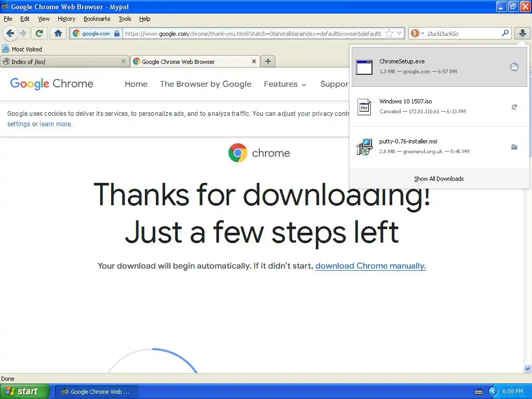
Task: Open the Most Visited bookmarks folder
Action: point(22,49)
